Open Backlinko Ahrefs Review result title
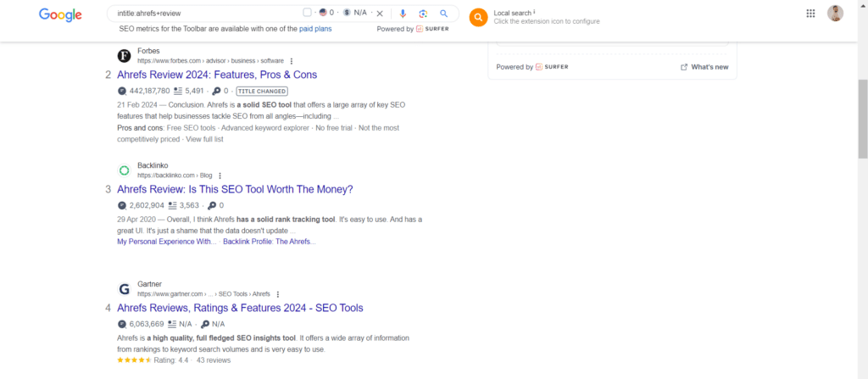Viewport: 868px width, 379px height. (x=236, y=189)
